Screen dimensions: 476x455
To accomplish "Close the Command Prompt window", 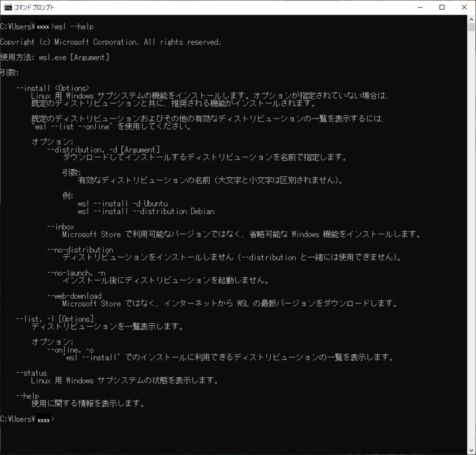I will click(464, 7).
